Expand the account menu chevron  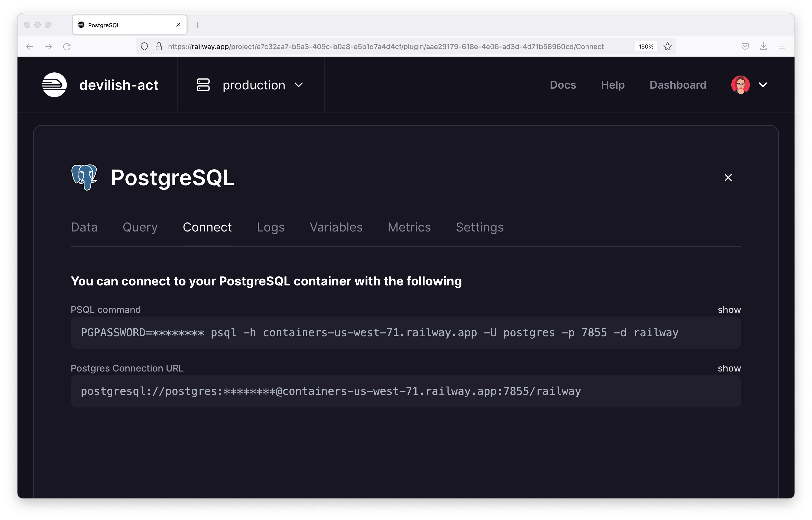point(763,85)
